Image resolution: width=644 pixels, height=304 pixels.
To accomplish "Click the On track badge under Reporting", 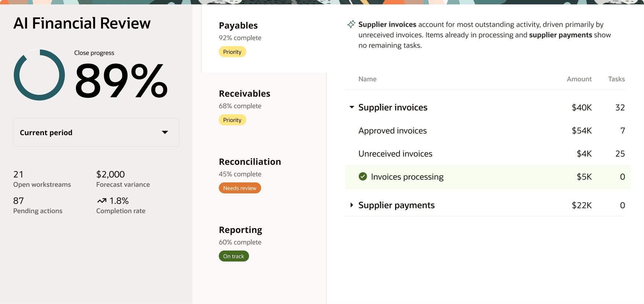I will (233, 256).
